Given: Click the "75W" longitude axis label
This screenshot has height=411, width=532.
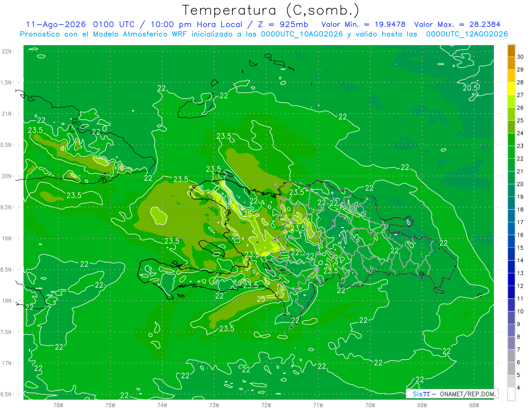Looking at the screenshot, I should 110,405.
